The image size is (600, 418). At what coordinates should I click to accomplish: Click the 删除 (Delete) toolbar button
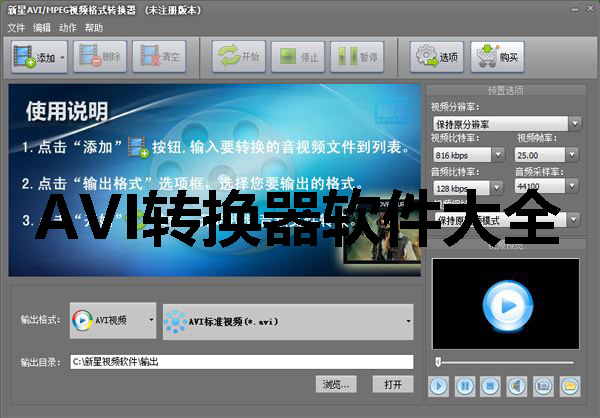pyautogui.click(x=100, y=57)
